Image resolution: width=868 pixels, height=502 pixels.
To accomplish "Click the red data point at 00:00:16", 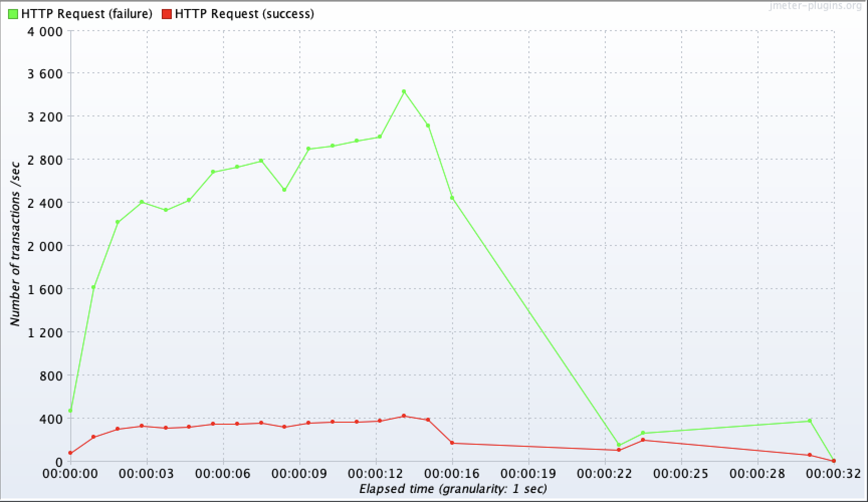I will coord(452,443).
